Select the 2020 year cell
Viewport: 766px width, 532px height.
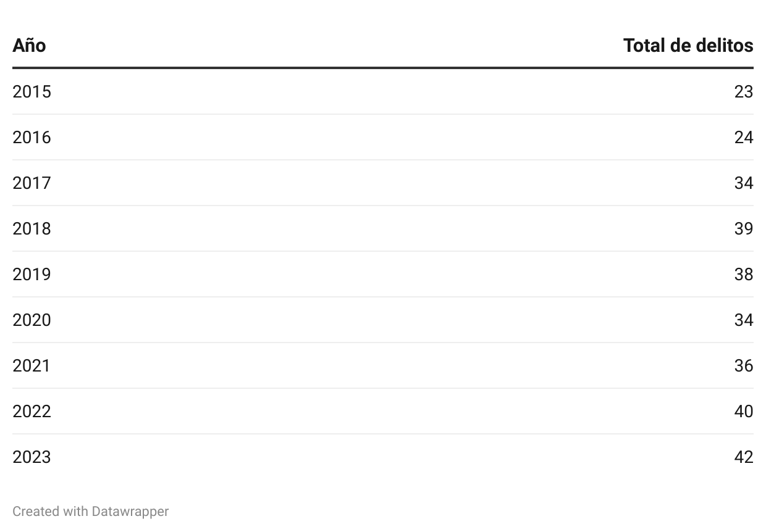[32, 320]
